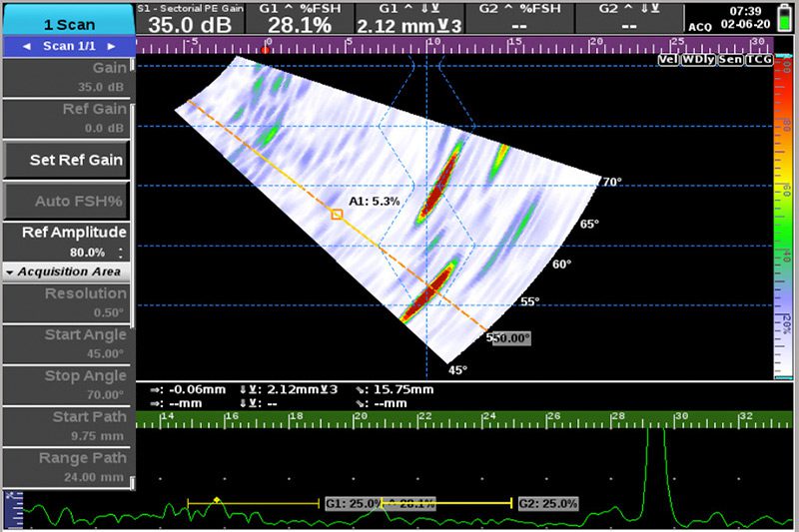Click the 45° angle label

(457, 370)
